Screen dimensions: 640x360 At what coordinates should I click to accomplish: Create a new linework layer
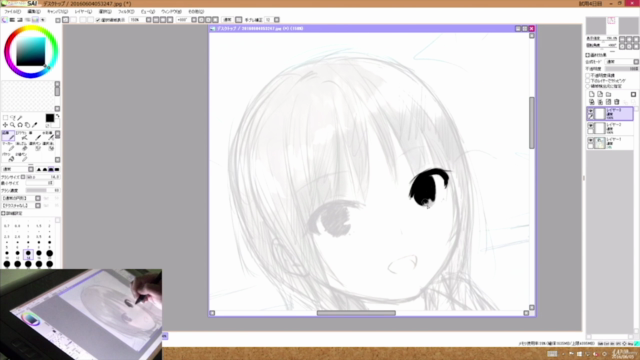point(600,94)
